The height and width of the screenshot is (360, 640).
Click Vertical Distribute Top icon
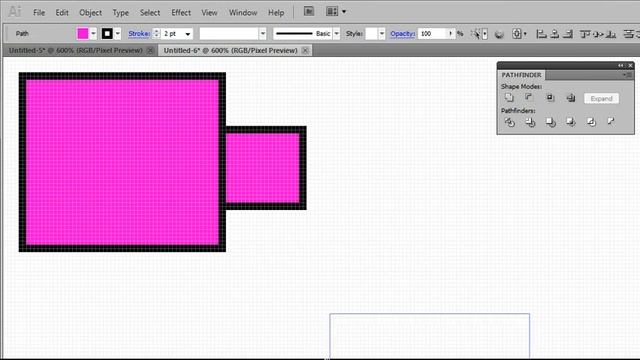tap(629, 34)
